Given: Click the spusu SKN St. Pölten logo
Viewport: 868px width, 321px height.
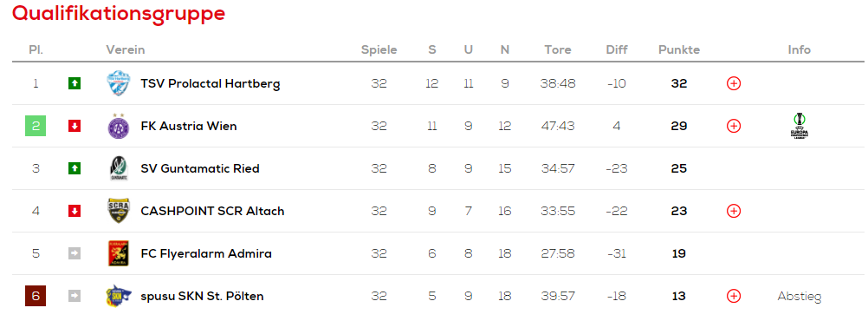Looking at the screenshot, I should point(119,296).
